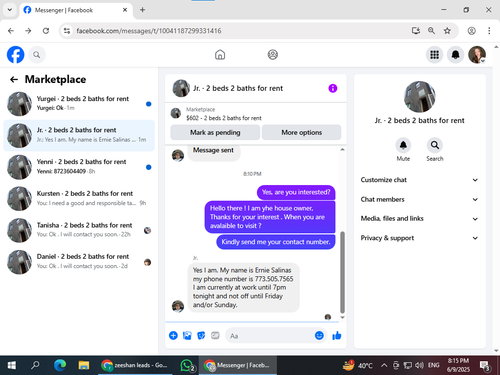This screenshot has width=500, height=375.
Task: Click Jr. profile picture in right panel
Action: point(419,97)
